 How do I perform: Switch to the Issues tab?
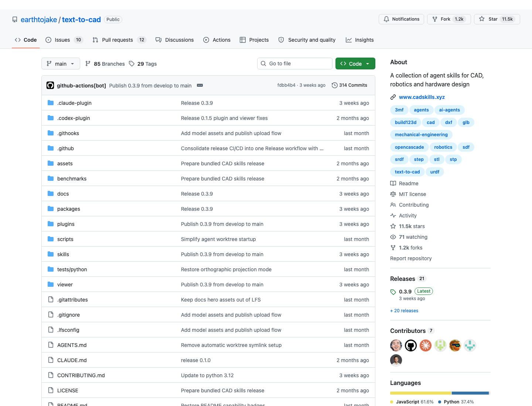tap(64, 40)
